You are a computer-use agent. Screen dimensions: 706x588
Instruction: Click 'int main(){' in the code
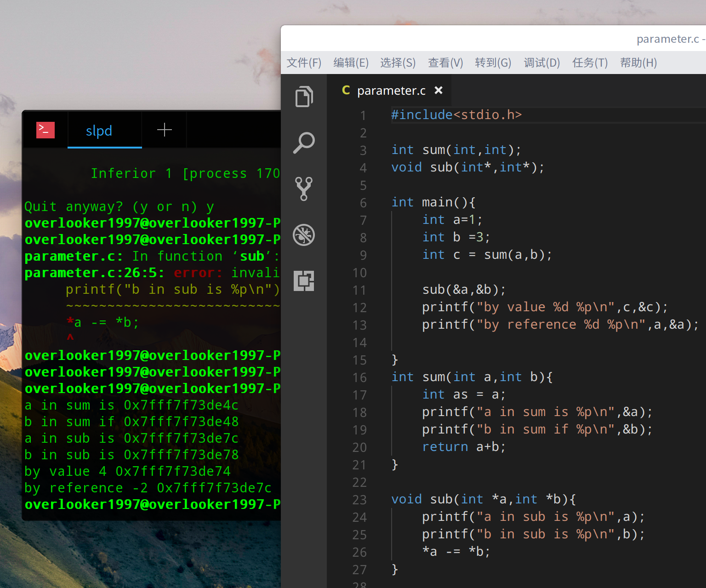(x=433, y=202)
